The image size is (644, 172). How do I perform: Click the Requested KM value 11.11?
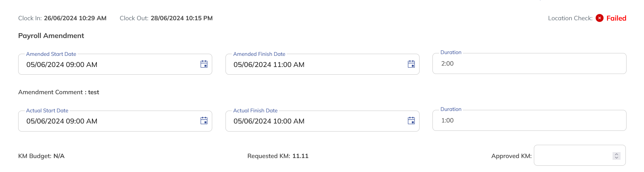click(300, 156)
